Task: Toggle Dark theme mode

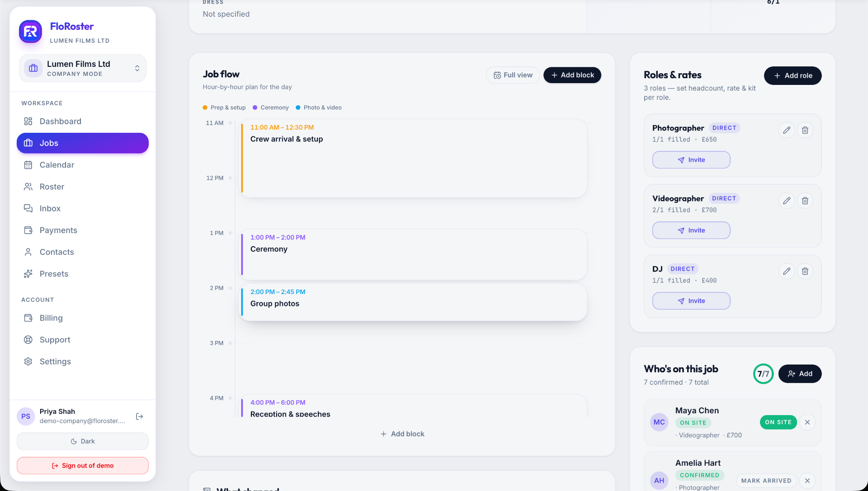Action: (x=83, y=441)
